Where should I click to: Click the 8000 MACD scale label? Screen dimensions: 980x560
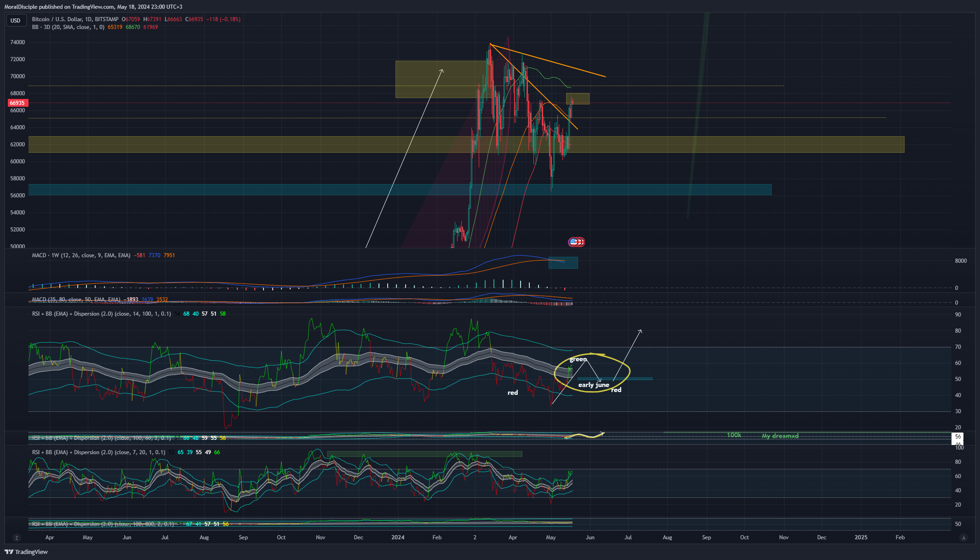tap(961, 261)
